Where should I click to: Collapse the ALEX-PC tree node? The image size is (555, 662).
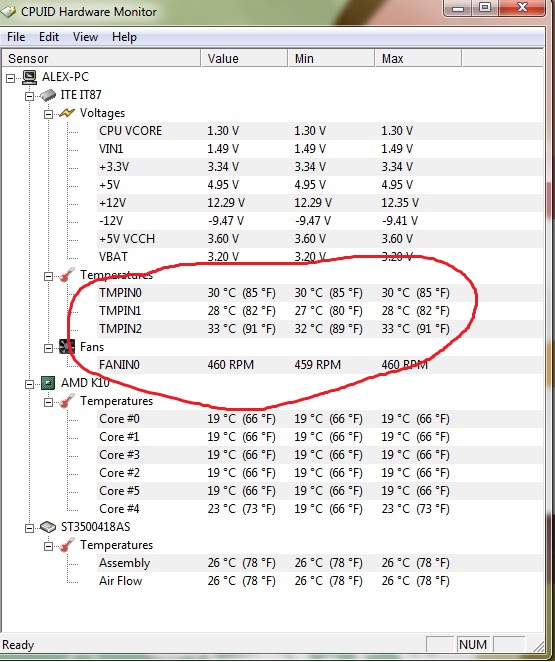click(11, 78)
